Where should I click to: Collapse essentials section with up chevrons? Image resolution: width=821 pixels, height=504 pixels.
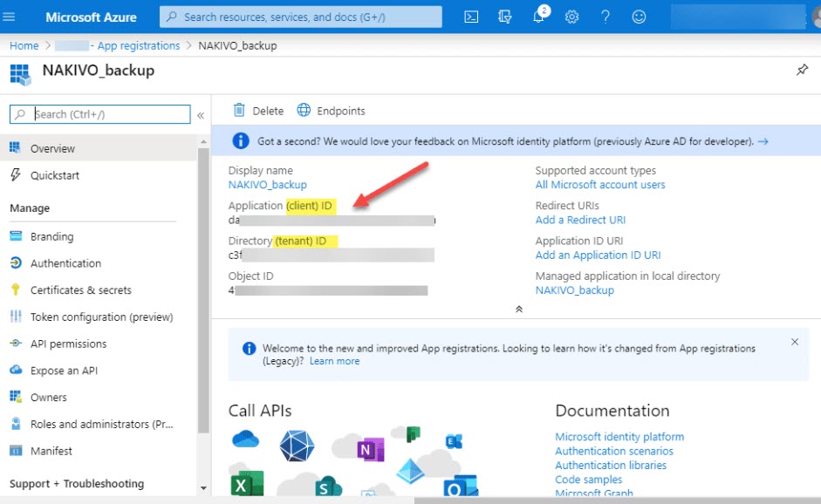coord(519,309)
